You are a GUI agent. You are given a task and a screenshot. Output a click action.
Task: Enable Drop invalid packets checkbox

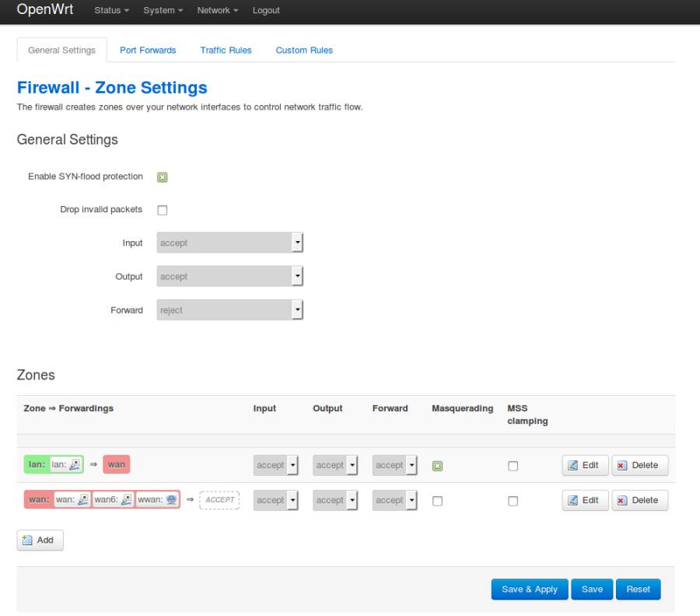click(163, 210)
